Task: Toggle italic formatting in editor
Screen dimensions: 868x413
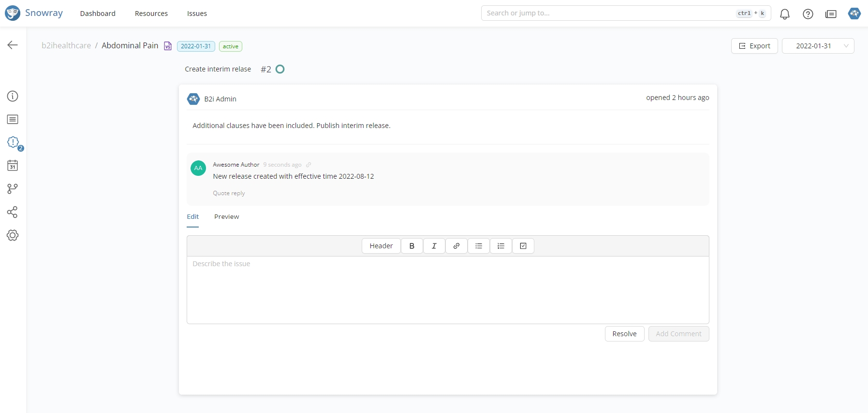Action: tap(434, 246)
